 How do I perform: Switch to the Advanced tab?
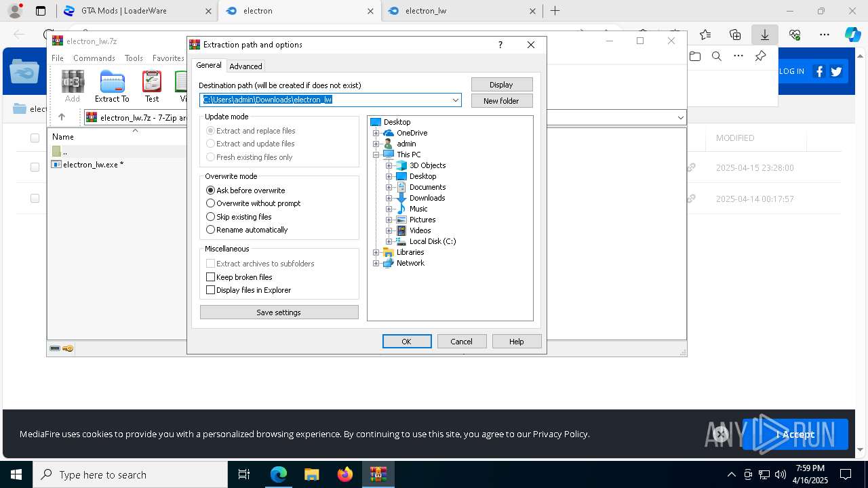coord(245,66)
